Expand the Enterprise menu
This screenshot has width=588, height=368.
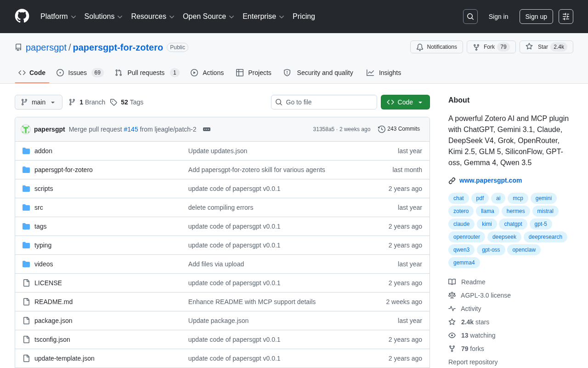tap(263, 17)
